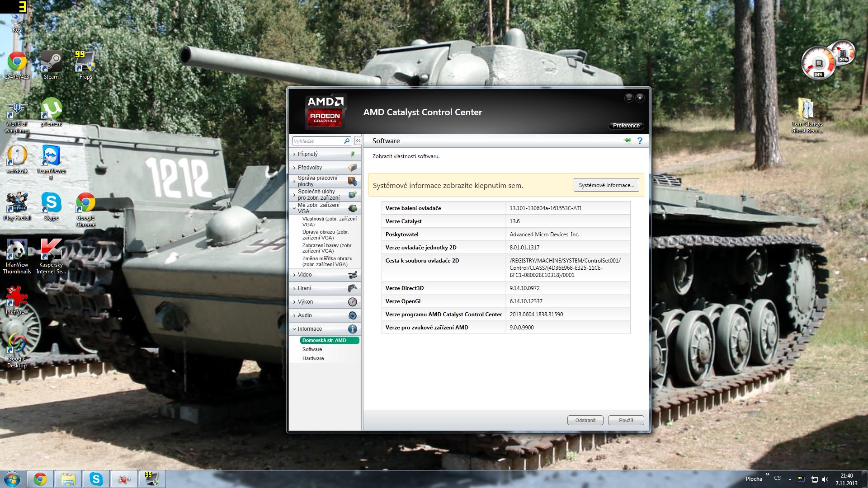Open the IrfanView Thumbnails desktop icon
Screen dimensions: 868x488
(17, 257)
